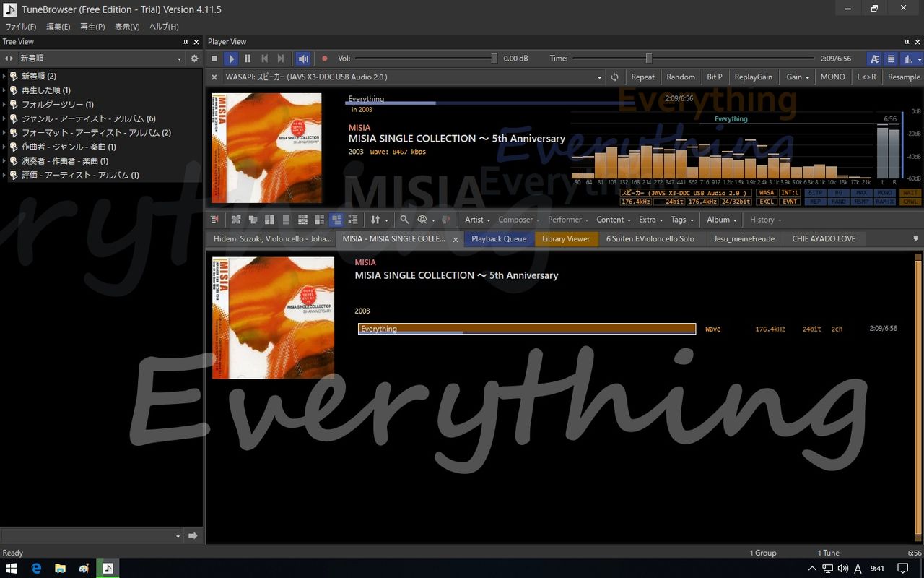Refresh the audio device list
924x578 pixels.
(x=614, y=77)
